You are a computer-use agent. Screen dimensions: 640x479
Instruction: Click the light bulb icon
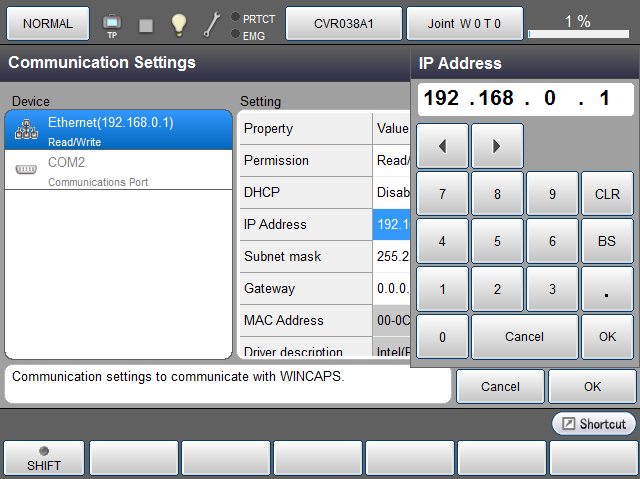178,24
